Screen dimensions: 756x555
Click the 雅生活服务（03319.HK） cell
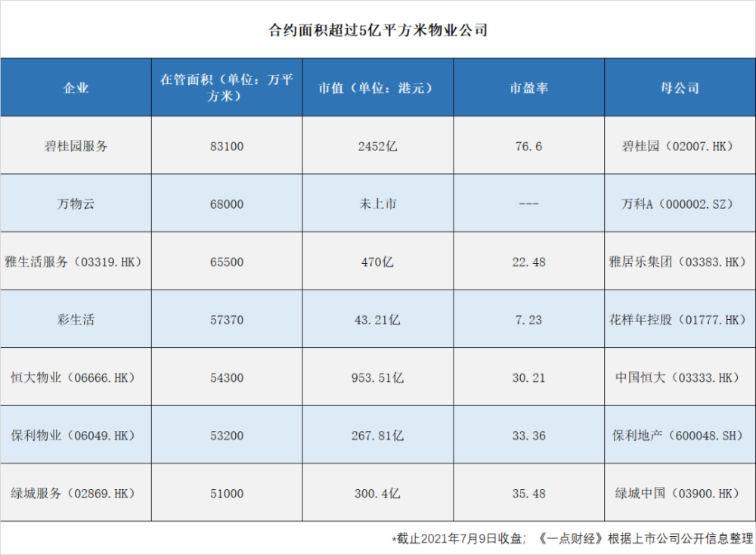click(76, 262)
